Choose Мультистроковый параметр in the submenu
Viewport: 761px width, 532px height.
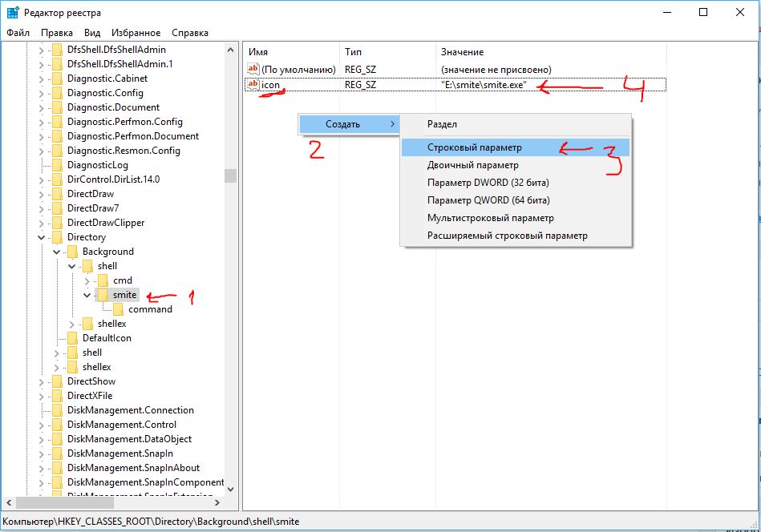[516, 218]
